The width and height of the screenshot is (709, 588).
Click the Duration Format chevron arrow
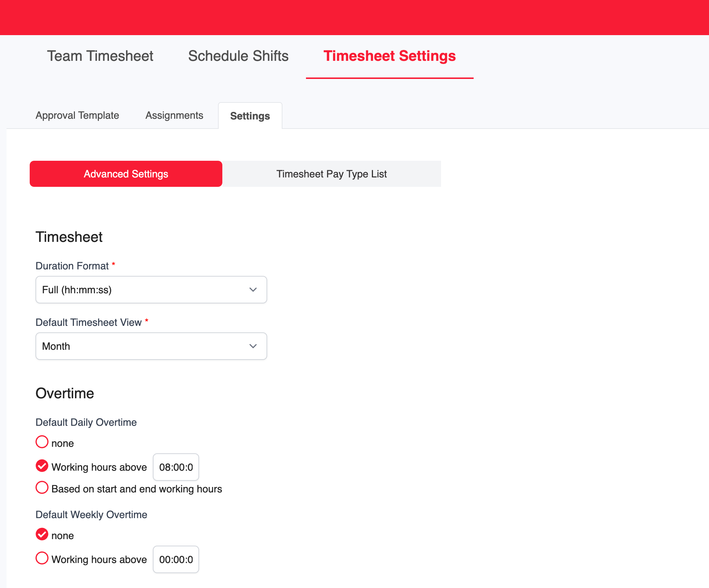click(x=253, y=290)
